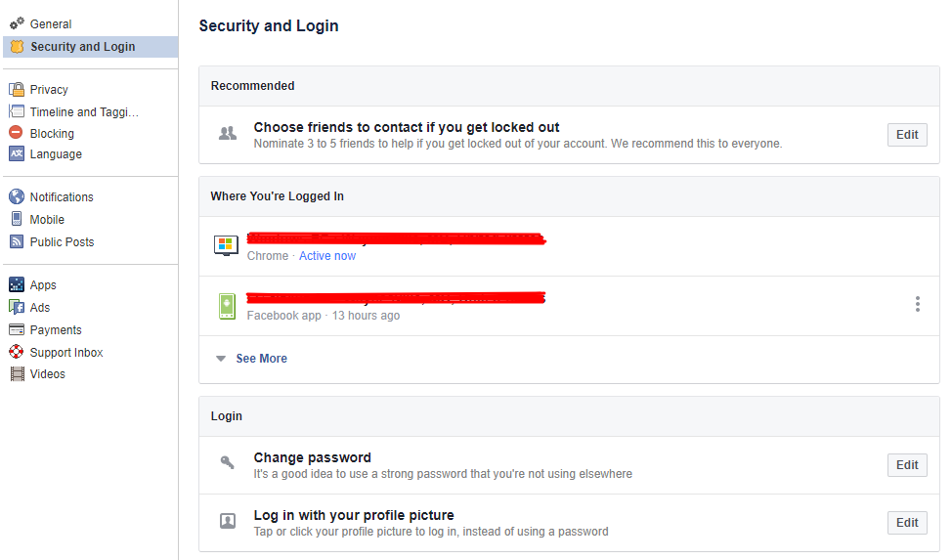Click the Active now link
Screen dimensions: 952x560
pos(327,256)
